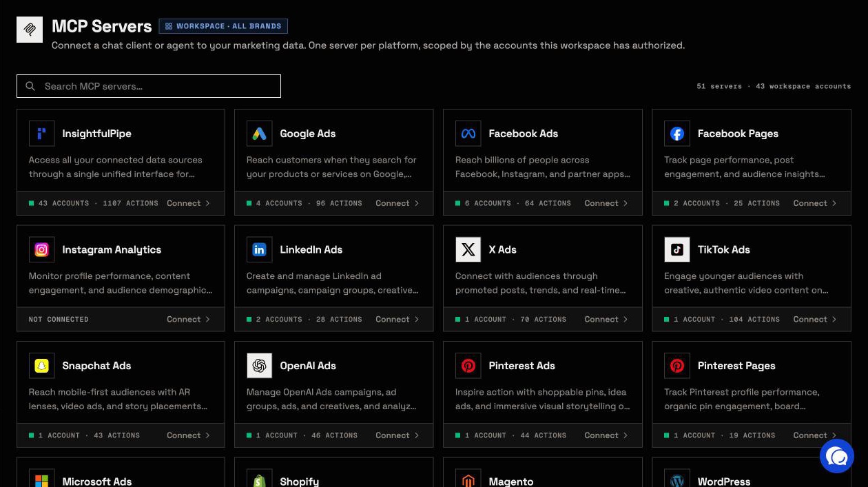Click the Snapchat Ads ghost icon
The image size is (868, 487).
41,366
